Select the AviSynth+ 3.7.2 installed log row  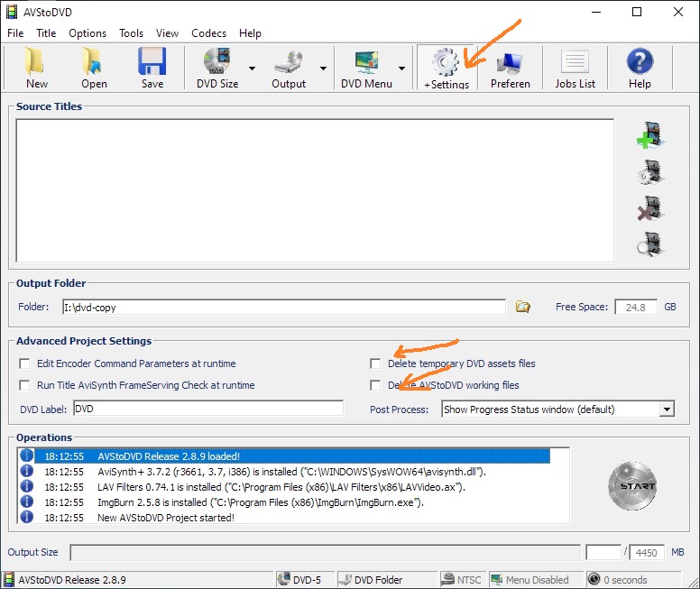click(284, 472)
